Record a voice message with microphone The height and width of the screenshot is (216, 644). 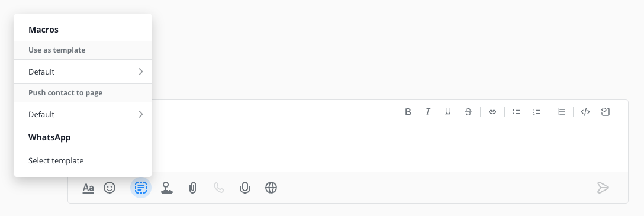pos(245,188)
